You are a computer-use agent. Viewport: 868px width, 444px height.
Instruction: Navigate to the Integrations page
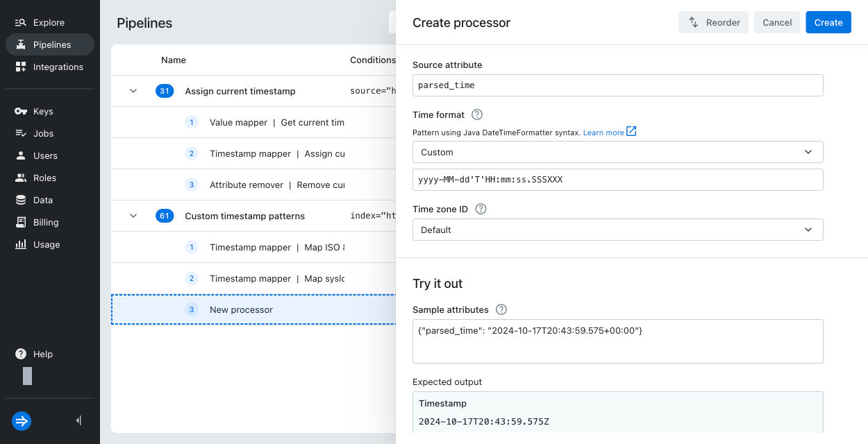58,67
